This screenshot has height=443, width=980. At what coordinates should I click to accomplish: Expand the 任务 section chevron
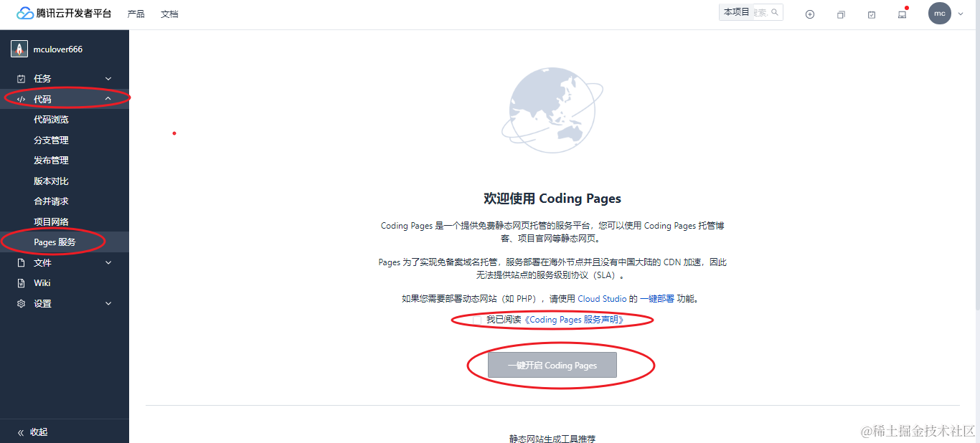[108, 79]
